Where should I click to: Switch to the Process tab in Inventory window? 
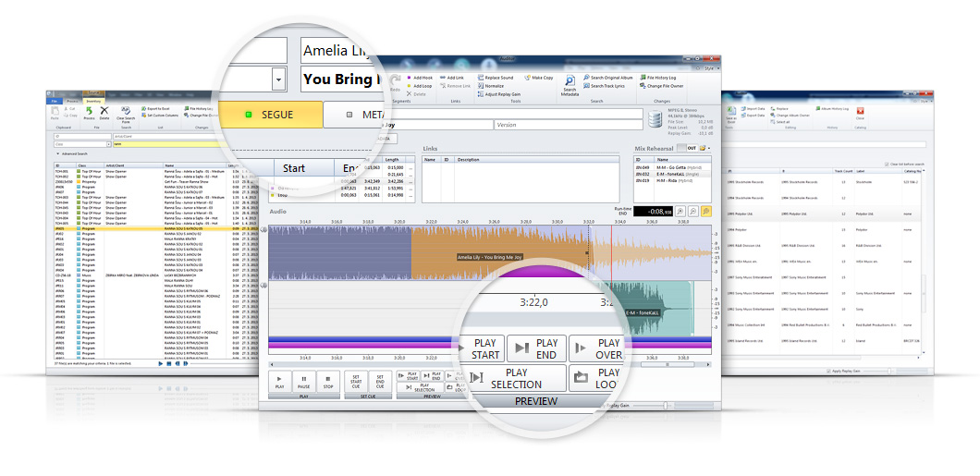tap(72, 101)
